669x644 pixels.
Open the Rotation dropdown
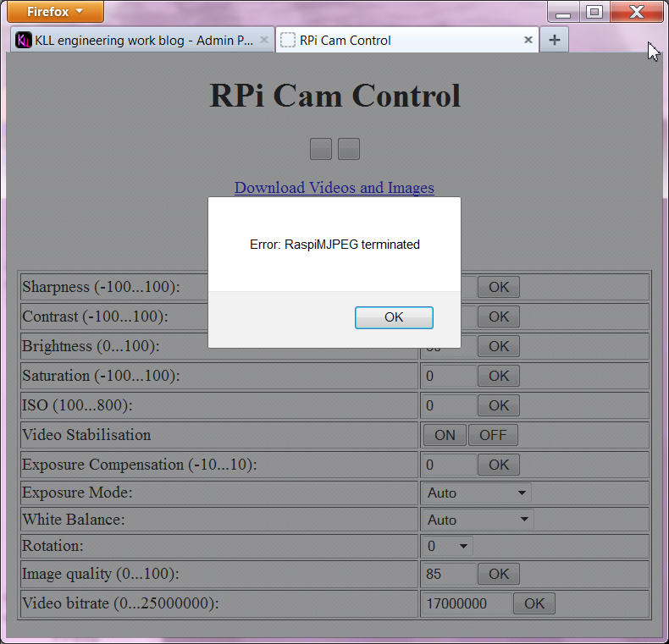click(448, 546)
